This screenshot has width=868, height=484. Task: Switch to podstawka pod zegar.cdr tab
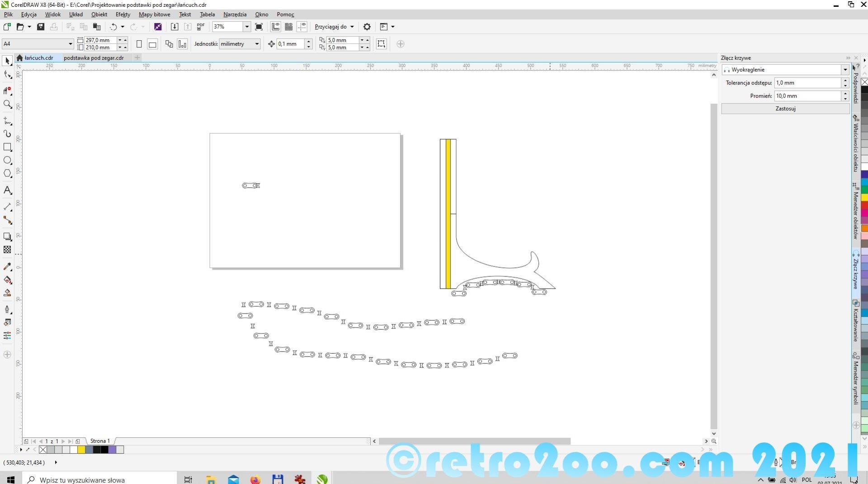[x=94, y=58]
